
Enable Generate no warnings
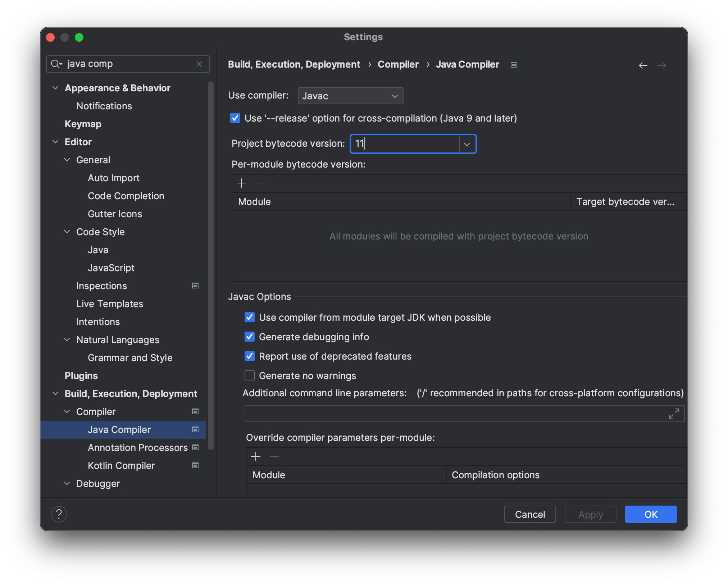pos(250,376)
